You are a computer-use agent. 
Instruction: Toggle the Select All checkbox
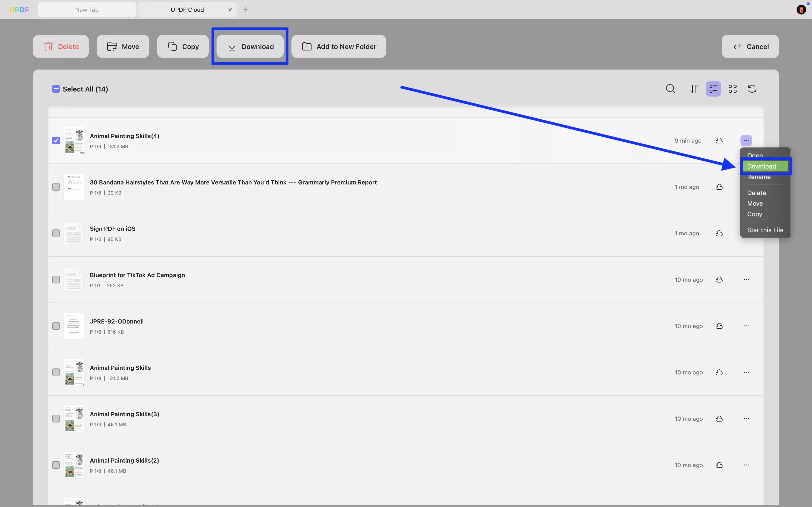click(56, 89)
